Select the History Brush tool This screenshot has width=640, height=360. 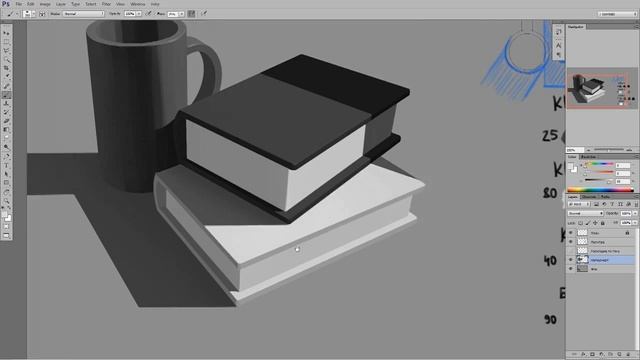pyautogui.click(x=6, y=112)
